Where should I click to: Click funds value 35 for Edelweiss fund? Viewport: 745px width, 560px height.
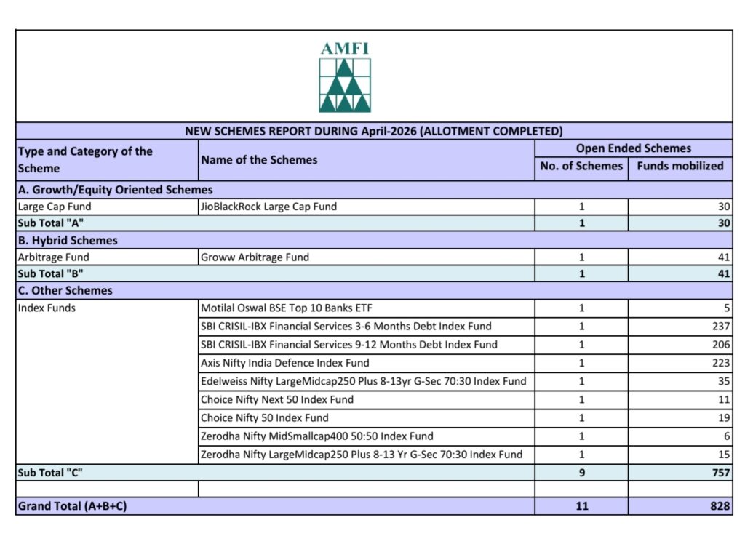(724, 381)
